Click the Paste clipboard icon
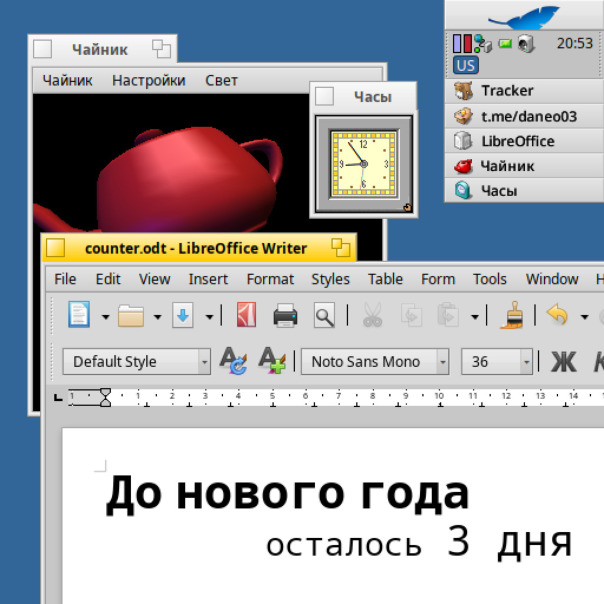604x604 pixels. click(x=448, y=315)
